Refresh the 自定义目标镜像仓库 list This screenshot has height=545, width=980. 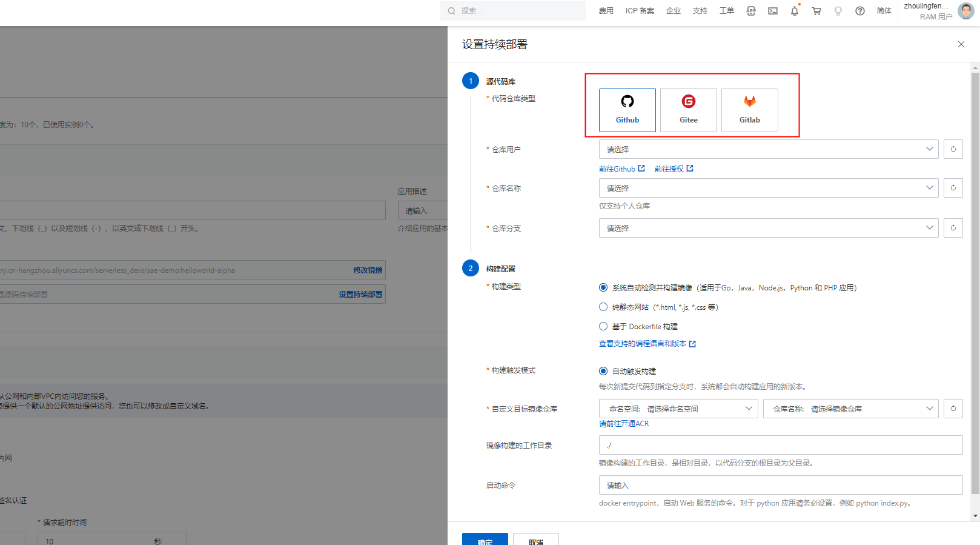(953, 409)
